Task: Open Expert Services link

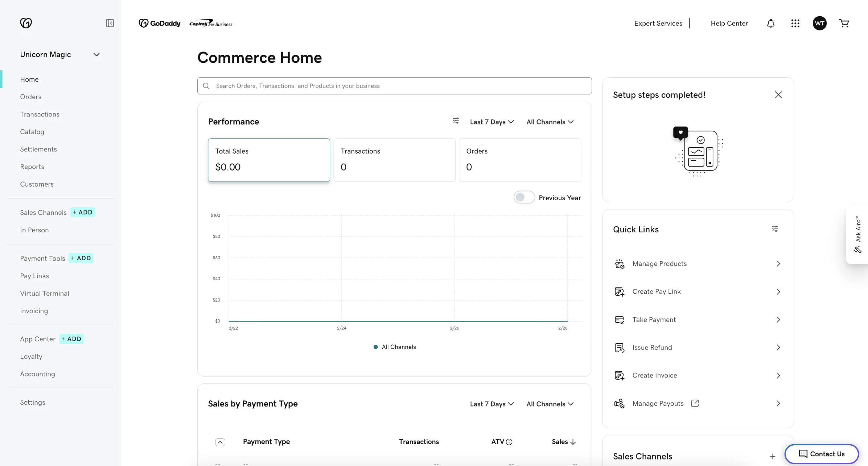Action: pos(658,23)
